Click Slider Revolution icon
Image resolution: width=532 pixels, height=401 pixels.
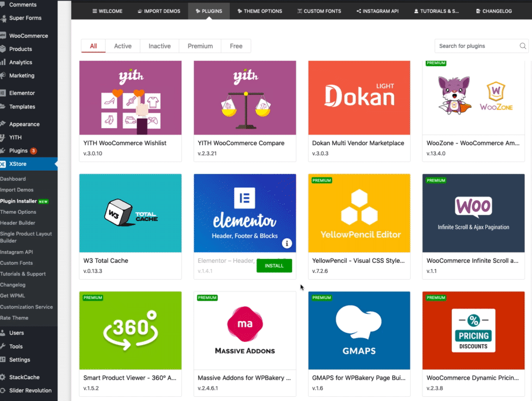point(3,390)
